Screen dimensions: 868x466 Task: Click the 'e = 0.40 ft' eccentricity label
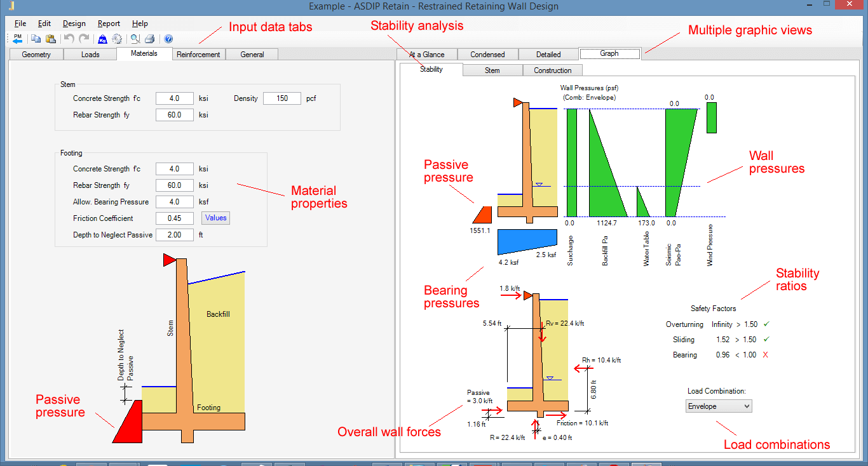[x=557, y=437]
